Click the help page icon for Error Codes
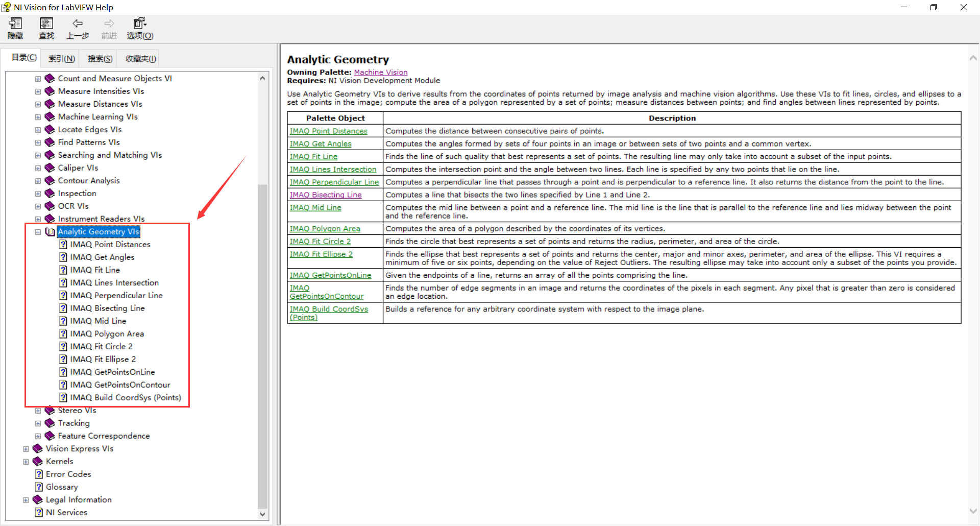This screenshot has height=526, width=980. click(39, 474)
